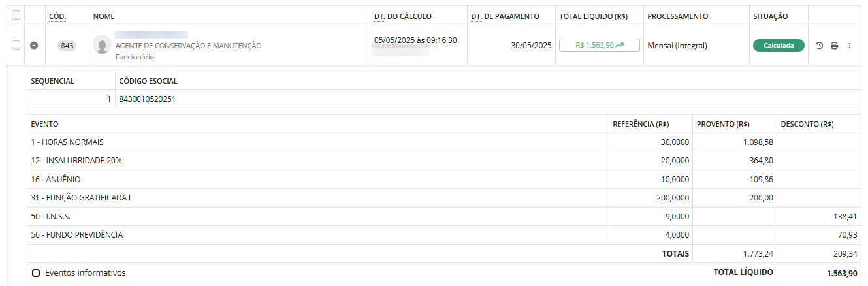Click the trending arrow in net total
This screenshot has width=868, height=286.
[619, 46]
